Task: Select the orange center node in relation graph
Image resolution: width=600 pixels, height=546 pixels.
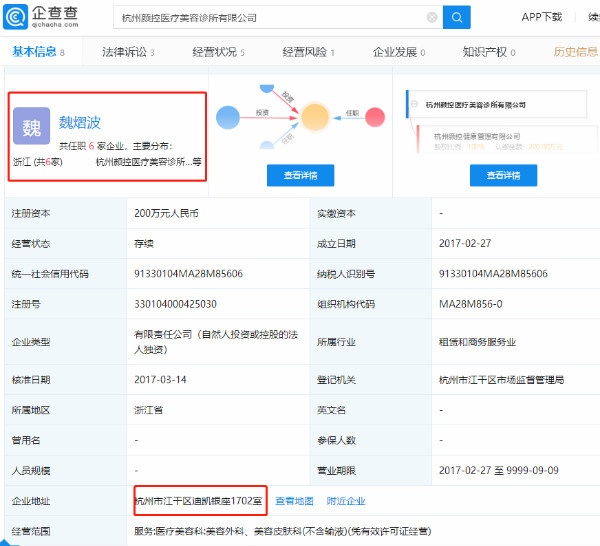Action: (315, 117)
